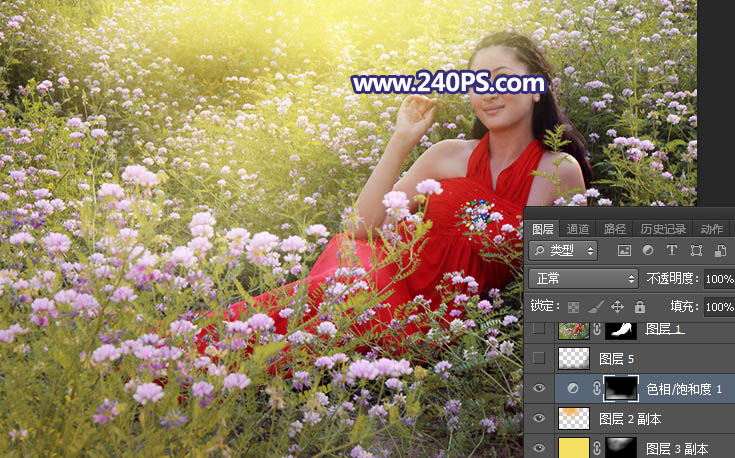Switch to the 通道 tab
The height and width of the screenshot is (458, 735).
coord(578,228)
